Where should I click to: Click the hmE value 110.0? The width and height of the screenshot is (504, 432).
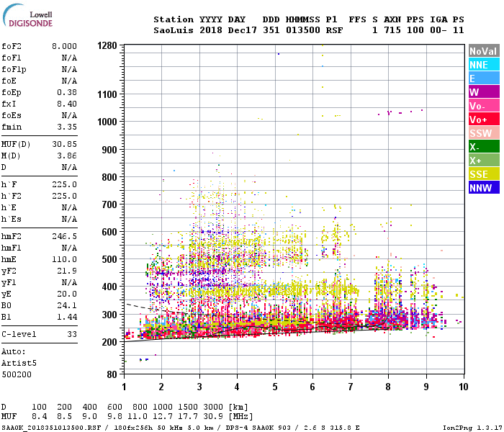coord(64,259)
